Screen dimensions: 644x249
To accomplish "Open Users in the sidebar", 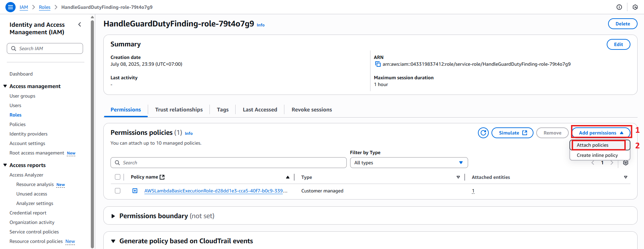I will 15,105.
